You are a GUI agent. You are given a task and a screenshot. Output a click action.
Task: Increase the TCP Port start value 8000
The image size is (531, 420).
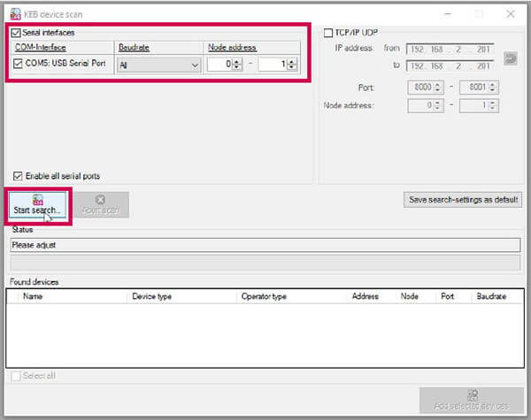437,85
